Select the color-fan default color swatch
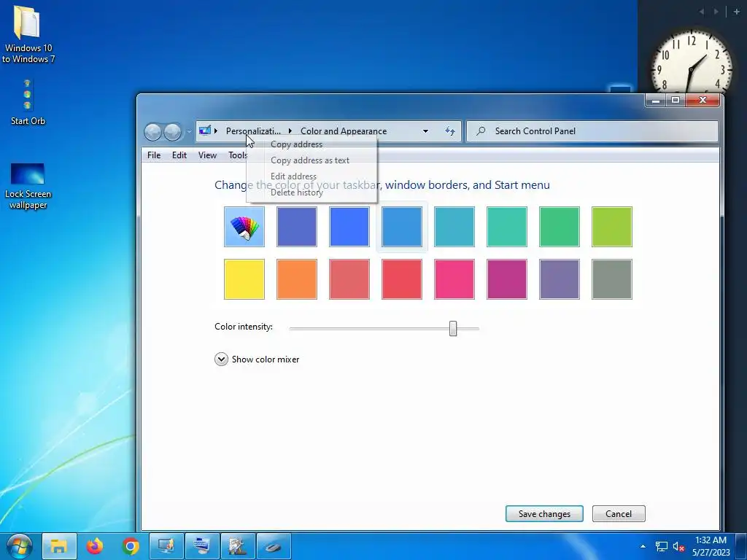 pyautogui.click(x=244, y=227)
